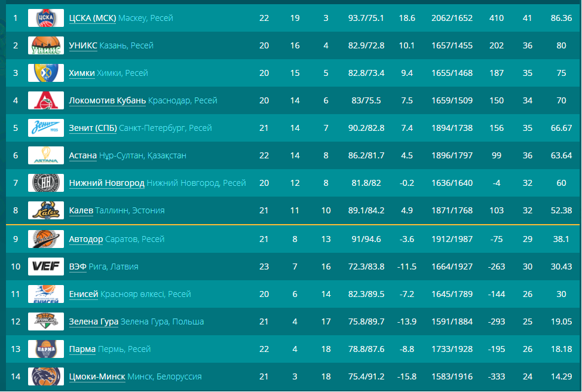The width and height of the screenshot is (582, 392).
Task: Click the CSKA Moscow team logo
Action: click(46, 18)
